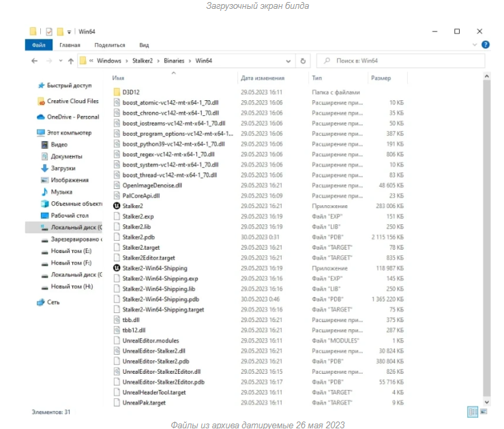
Task: Click Stalker2 in the breadcrumb path
Action: click(143, 61)
